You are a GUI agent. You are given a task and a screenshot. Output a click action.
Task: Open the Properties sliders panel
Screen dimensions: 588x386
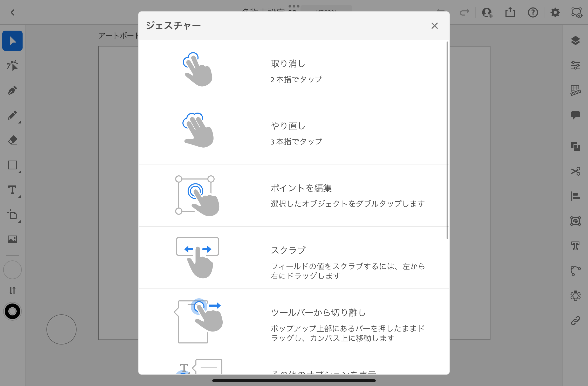(575, 65)
